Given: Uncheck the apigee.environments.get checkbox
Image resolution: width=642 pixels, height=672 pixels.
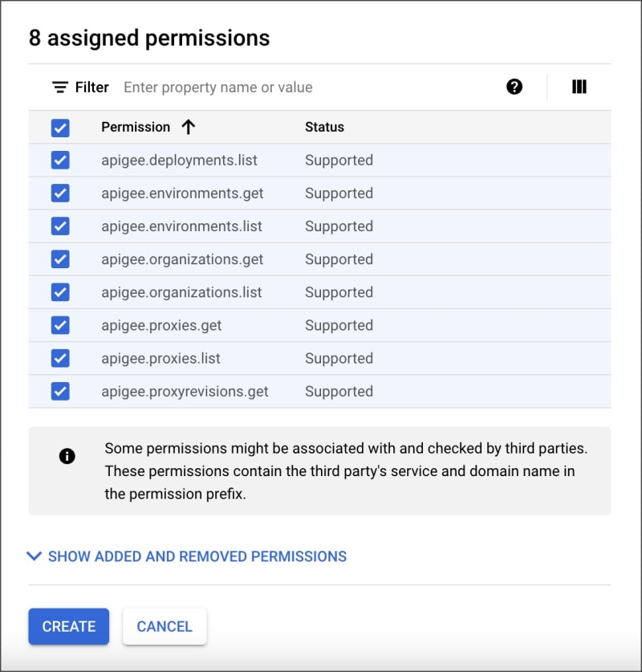Looking at the screenshot, I should (60, 193).
